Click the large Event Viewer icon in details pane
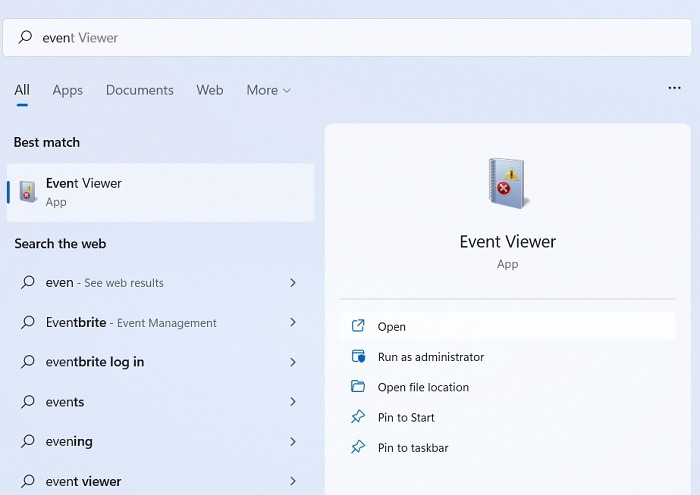Screen dimensions: 700x495 tap(508, 183)
